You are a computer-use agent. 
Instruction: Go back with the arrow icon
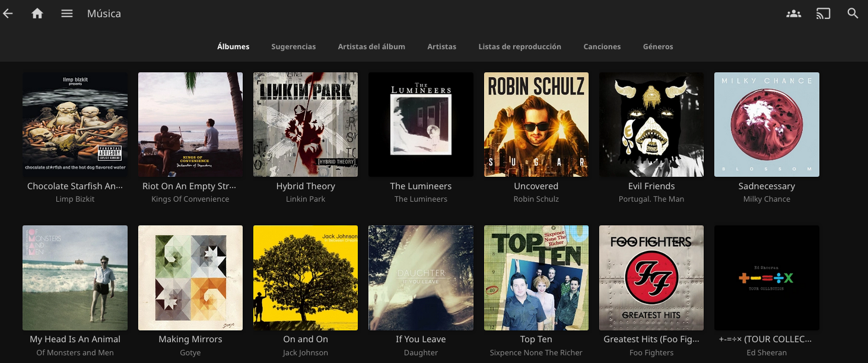[x=8, y=13]
